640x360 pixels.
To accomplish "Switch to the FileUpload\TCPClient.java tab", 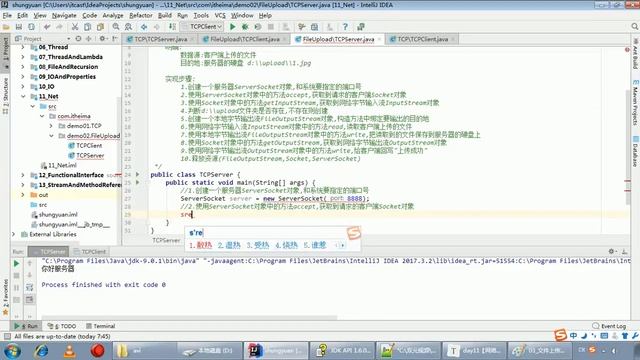I will pyautogui.click(x=245, y=39).
